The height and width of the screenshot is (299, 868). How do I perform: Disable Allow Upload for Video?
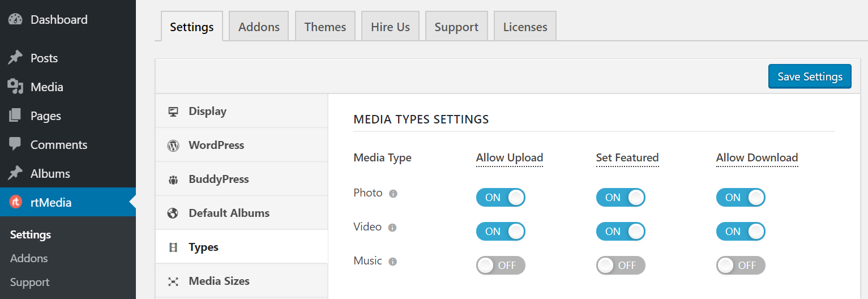[501, 232]
